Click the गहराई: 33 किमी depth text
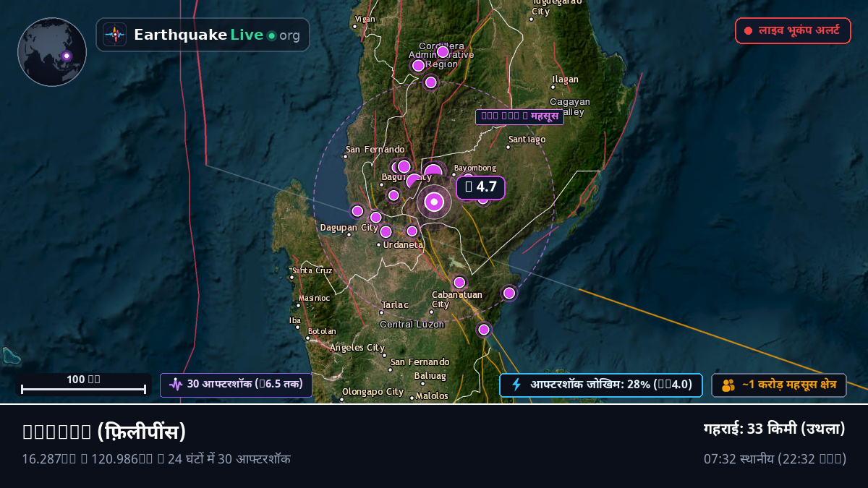This screenshot has width=868, height=488. tap(775, 429)
